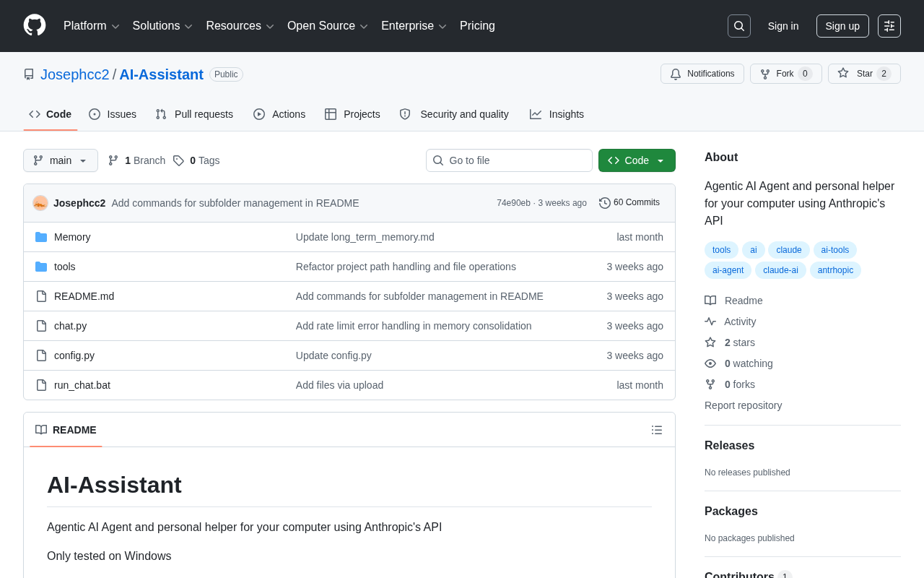Screen dimensions: 924x578
Task: Open the search magnifier in the header
Action: 739,26
